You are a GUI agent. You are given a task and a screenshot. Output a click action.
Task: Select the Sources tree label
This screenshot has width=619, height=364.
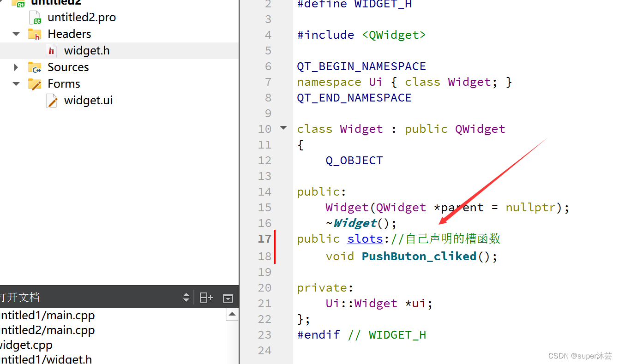coord(68,67)
